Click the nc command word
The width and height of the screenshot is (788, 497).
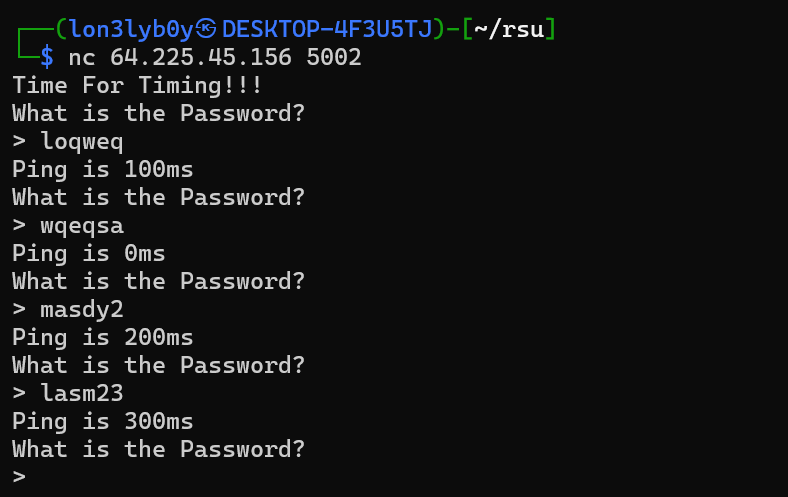pyautogui.click(x=82, y=58)
